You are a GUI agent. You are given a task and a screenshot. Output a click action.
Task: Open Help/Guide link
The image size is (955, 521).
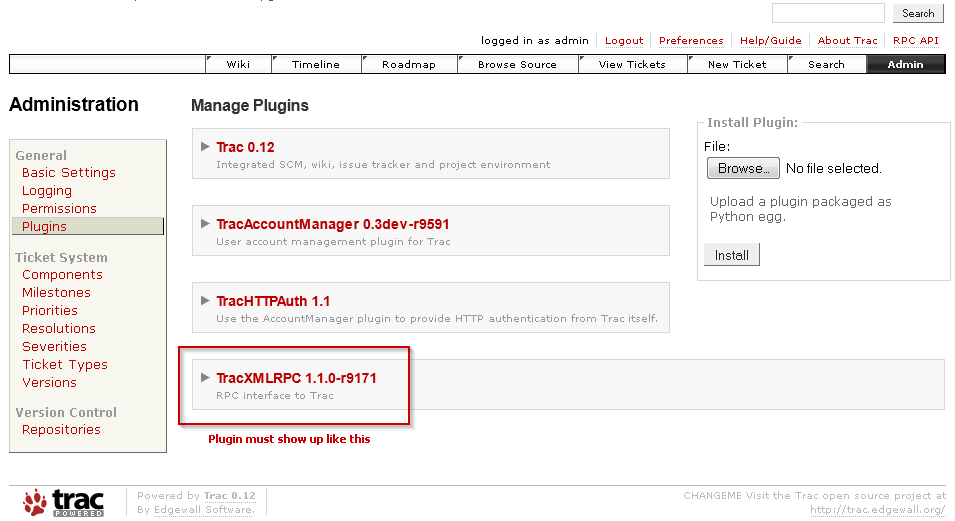770,40
